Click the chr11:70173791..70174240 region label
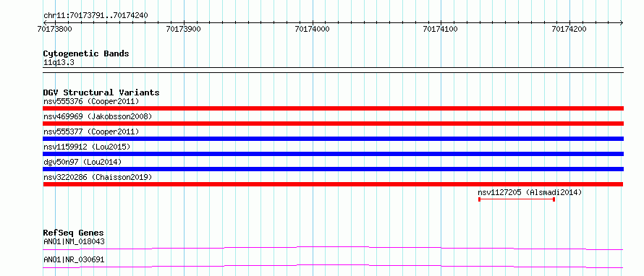 96,16
